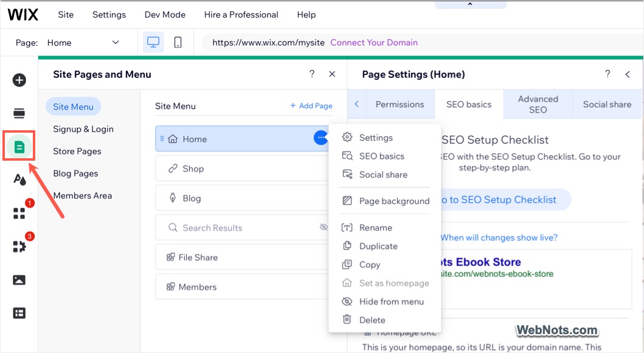Open the Page Home dropdown
The height and width of the screenshot is (353, 644).
pos(83,43)
